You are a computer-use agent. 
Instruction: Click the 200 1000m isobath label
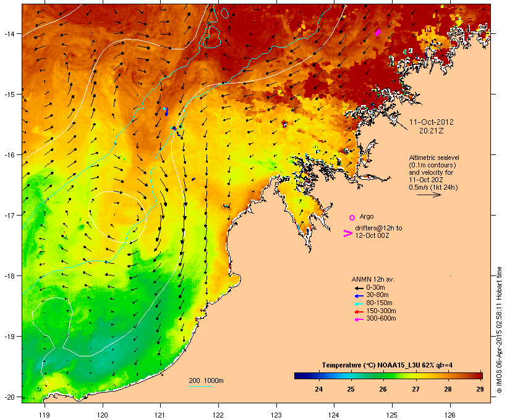[x=206, y=380]
